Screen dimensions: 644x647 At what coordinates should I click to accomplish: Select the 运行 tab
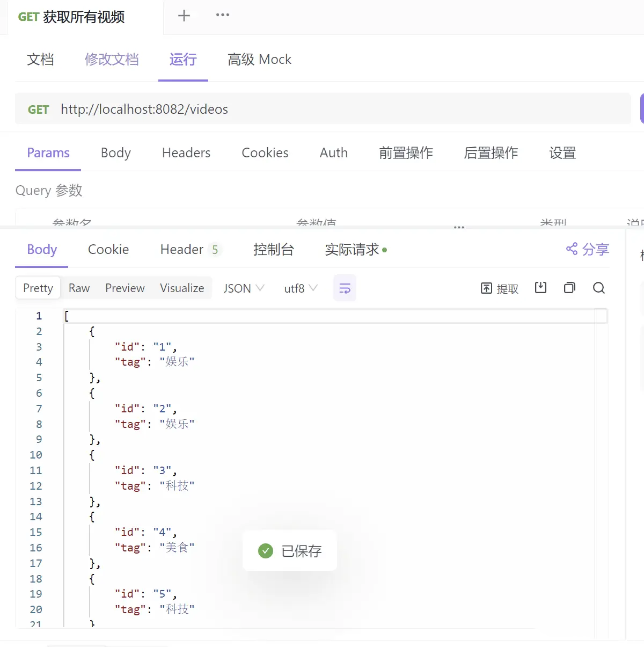(183, 59)
